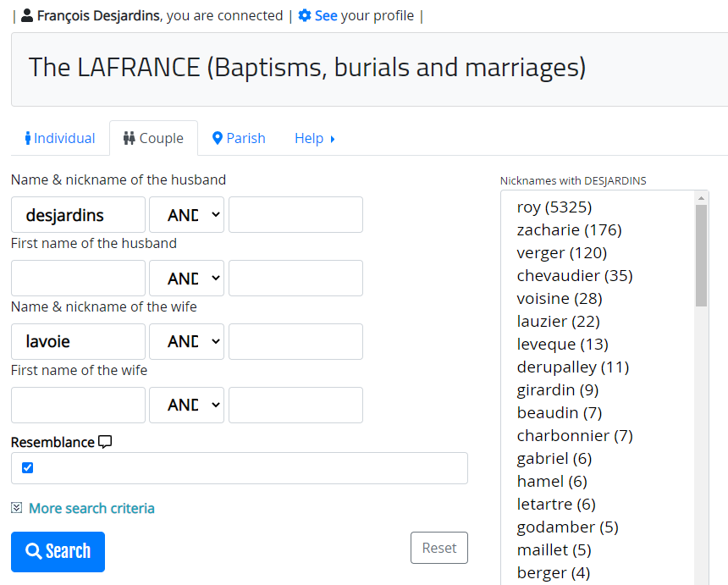The height and width of the screenshot is (585, 728).
Task: Click the user profile person icon
Action: coord(27,15)
